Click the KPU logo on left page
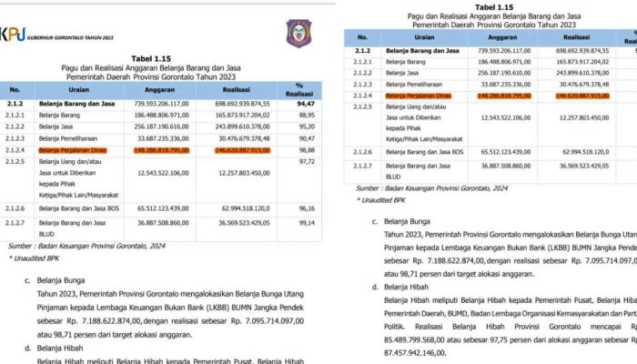The width and height of the screenshot is (637, 364). [x=13, y=35]
